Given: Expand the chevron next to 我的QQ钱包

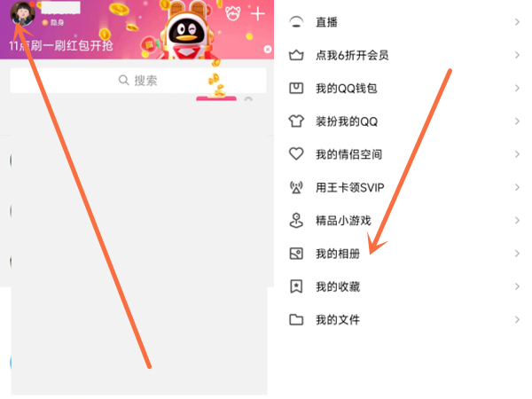Looking at the screenshot, I should (x=517, y=88).
